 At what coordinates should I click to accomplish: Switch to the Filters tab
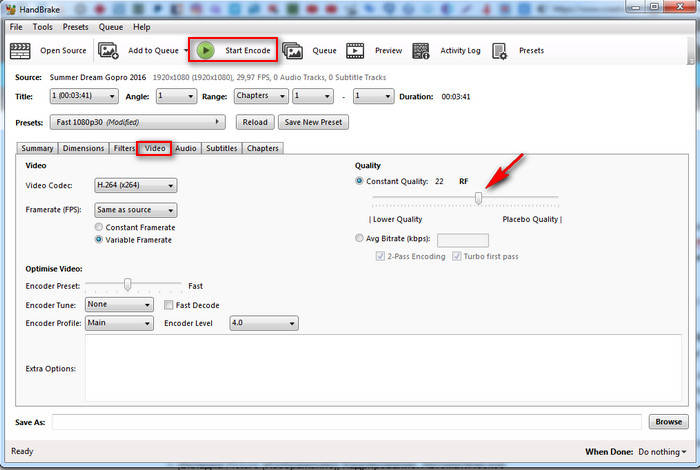click(124, 148)
